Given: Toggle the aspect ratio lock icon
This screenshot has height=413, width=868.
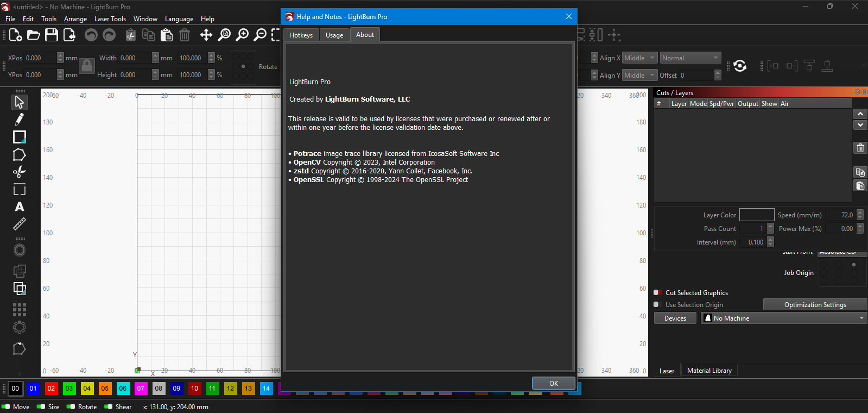Looking at the screenshot, I should pyautogui.click(x=86, y=66).
